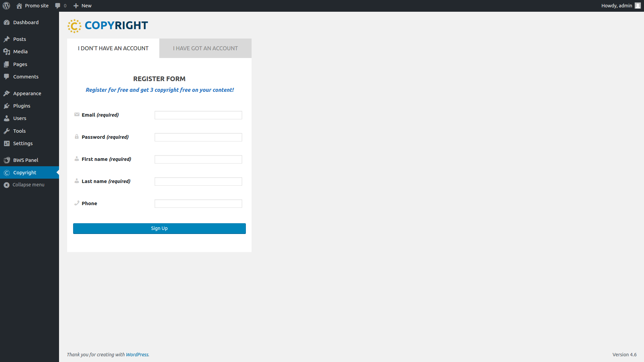Click the Posts pushpin icon
Screen dimensions: 644x362
(7, 39)
